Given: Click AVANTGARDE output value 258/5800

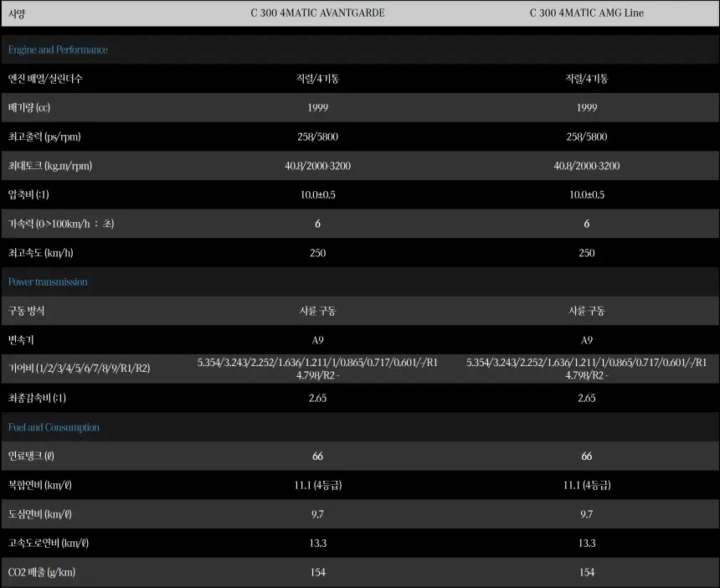Looking at the screenshot, I should [318, 137].
